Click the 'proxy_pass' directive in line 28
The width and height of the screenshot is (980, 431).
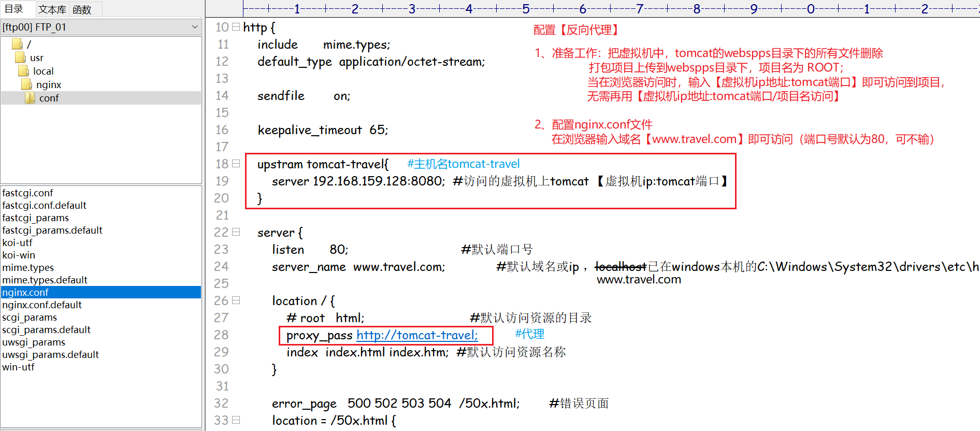(x=320, y=335)
